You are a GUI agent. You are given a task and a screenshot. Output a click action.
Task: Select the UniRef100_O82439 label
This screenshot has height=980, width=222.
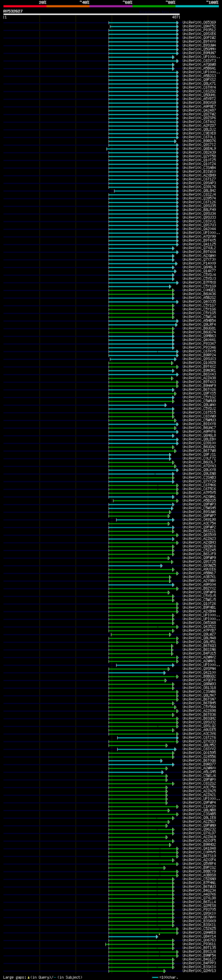[x=199, y=153]
